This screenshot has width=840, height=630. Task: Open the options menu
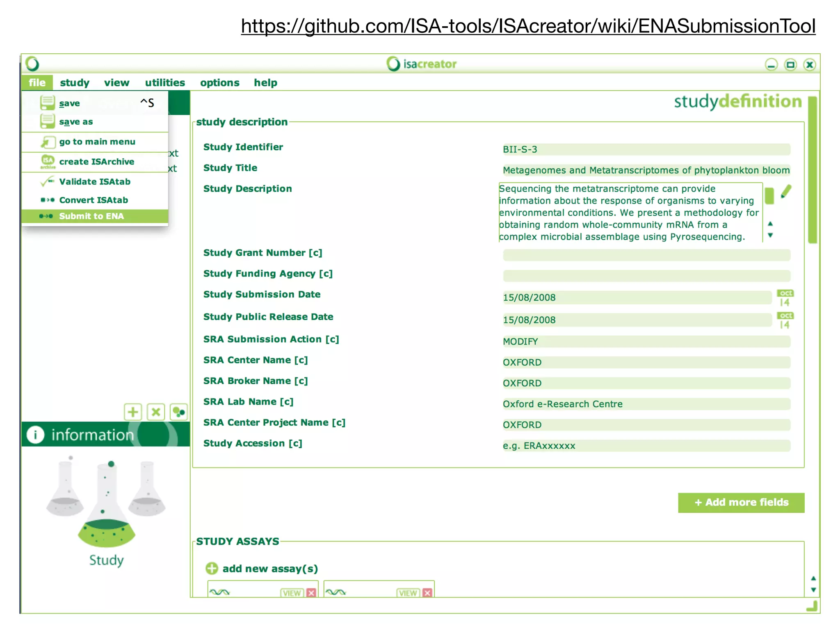click(x=220, y=82)
